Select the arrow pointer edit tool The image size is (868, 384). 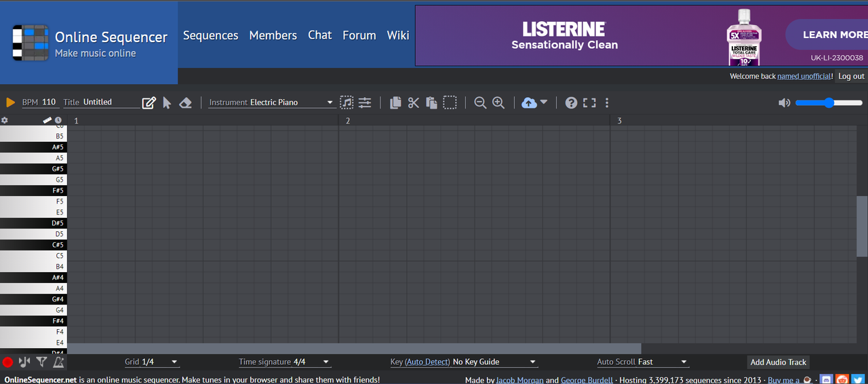click(167, 102)
